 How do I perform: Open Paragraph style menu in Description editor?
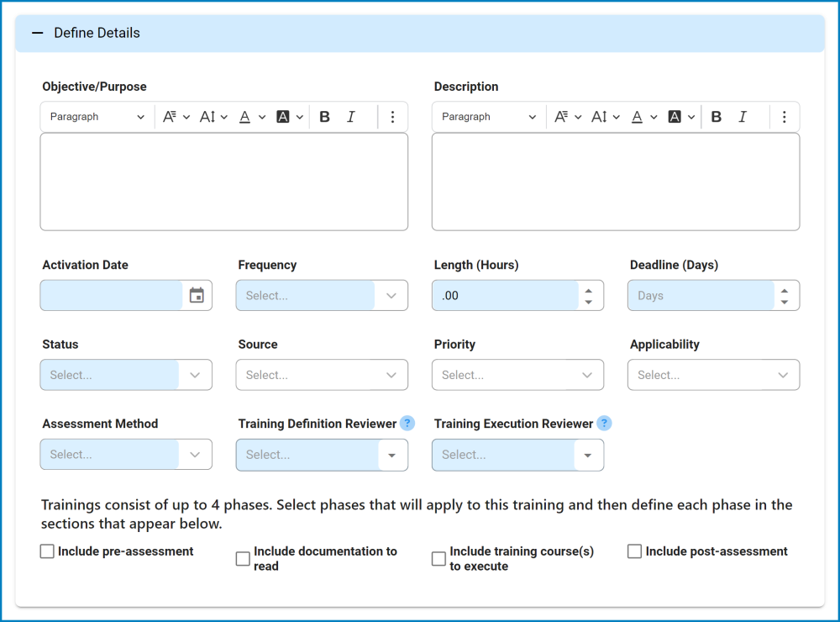pos(489,117)
